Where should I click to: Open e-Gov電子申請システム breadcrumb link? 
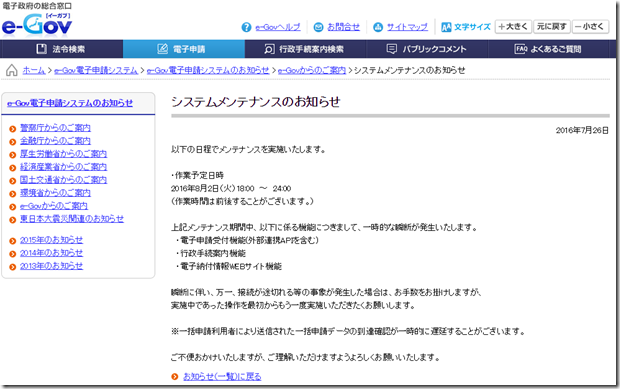[x=96, y=70]
